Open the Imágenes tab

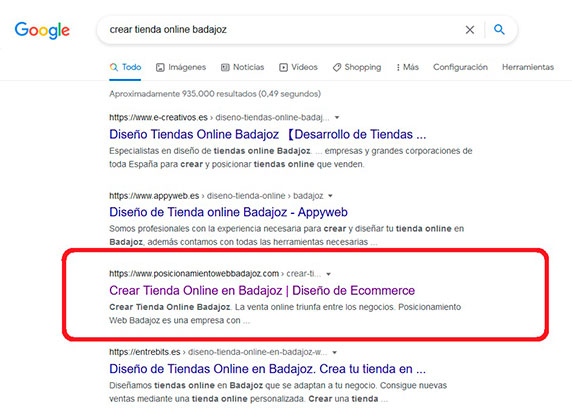point(181,67)
